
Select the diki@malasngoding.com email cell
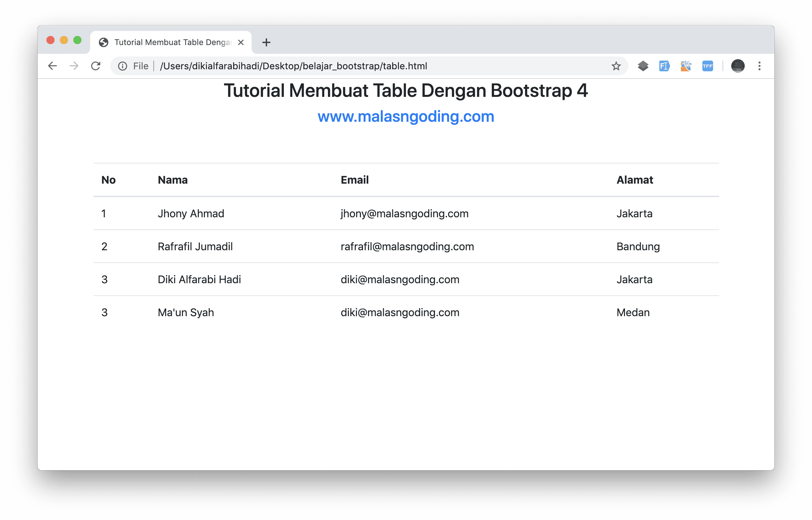(400, 279)
